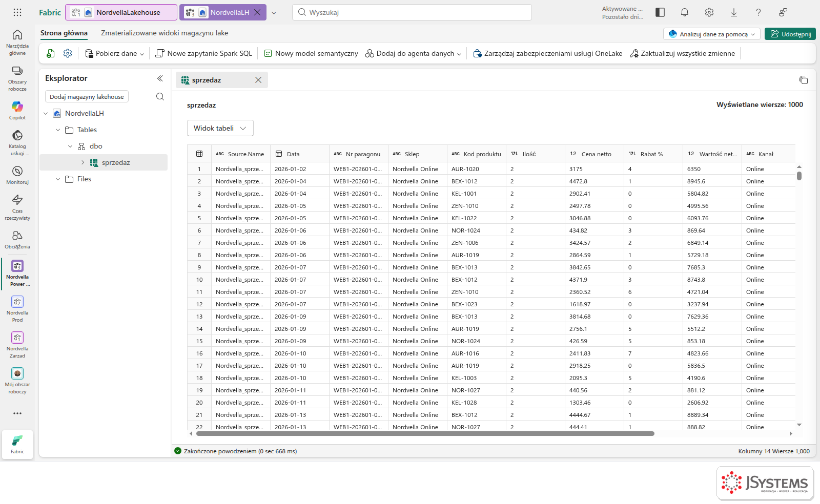Image resolution: width=820 pixels, height=504 pixels.
Task: Open the Analizuj dane za pomocą dropdown
Action: 711,34
